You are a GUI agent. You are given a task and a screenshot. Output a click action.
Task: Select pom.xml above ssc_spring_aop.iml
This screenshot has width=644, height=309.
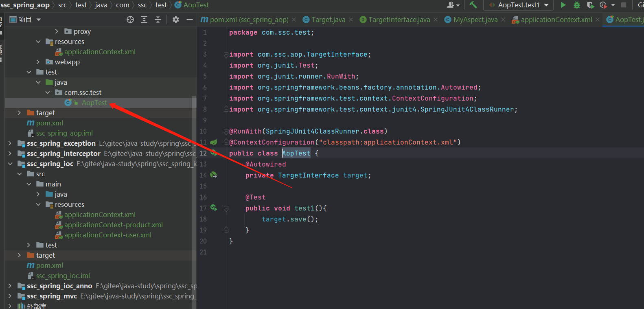click(50, 123)
